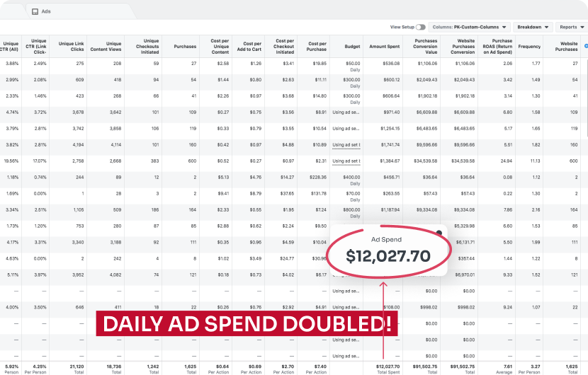Click the Ads tab icon
The image size is (588, 375).
point(35,12)
